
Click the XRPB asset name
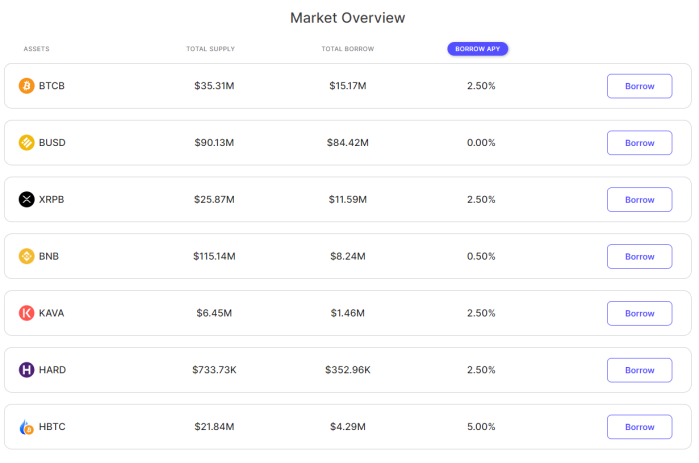(51, 199)
